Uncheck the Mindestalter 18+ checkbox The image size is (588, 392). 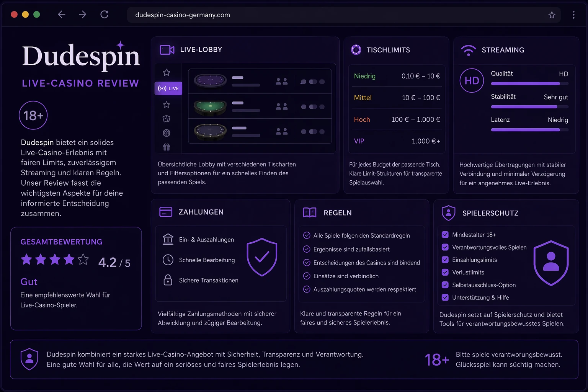pyautogui.click(x=445, y=235)
